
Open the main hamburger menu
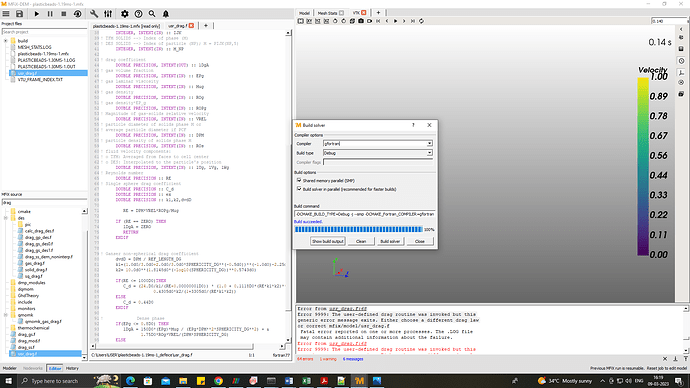(x=6, y=14)
